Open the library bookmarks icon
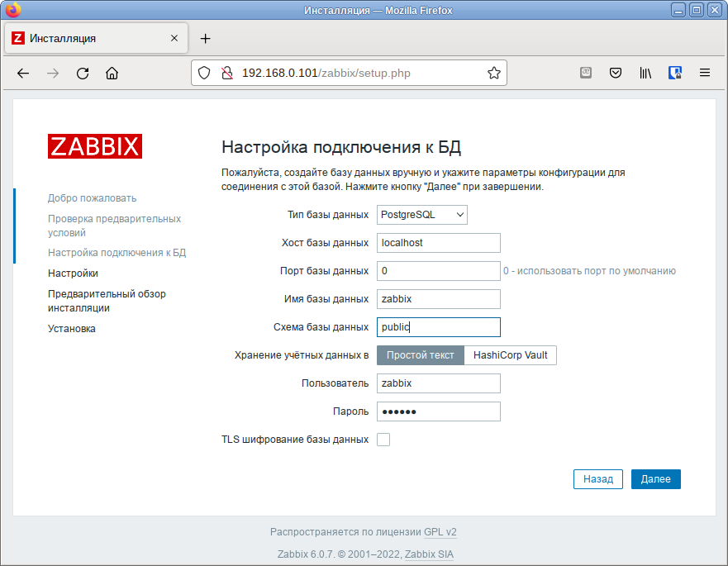728x566 pixels. (x=645, y=73)
